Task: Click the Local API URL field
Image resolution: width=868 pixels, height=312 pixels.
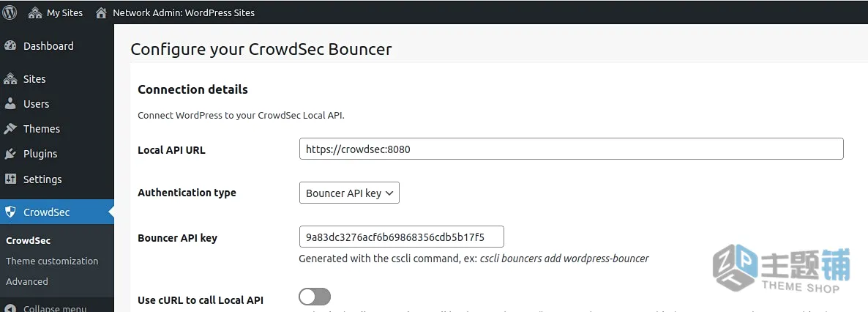Action: tap(572, 149)
